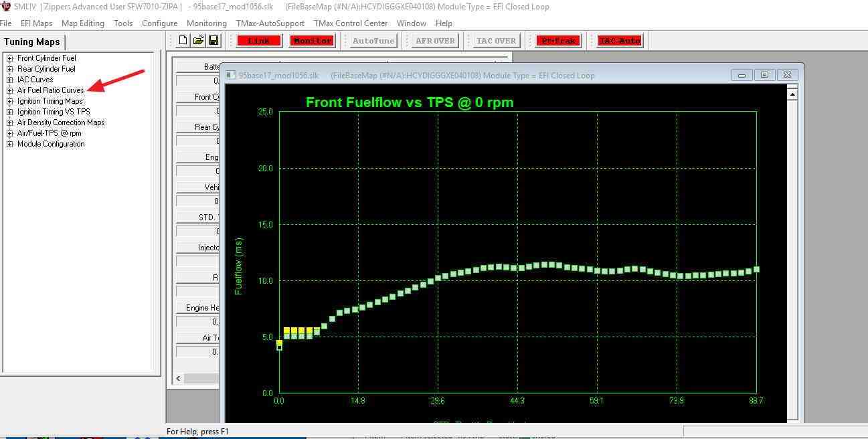This screenshot has width=868, height=439.
Task: Expand the Air Fuel Ratio Curves node
Action: 10,90
